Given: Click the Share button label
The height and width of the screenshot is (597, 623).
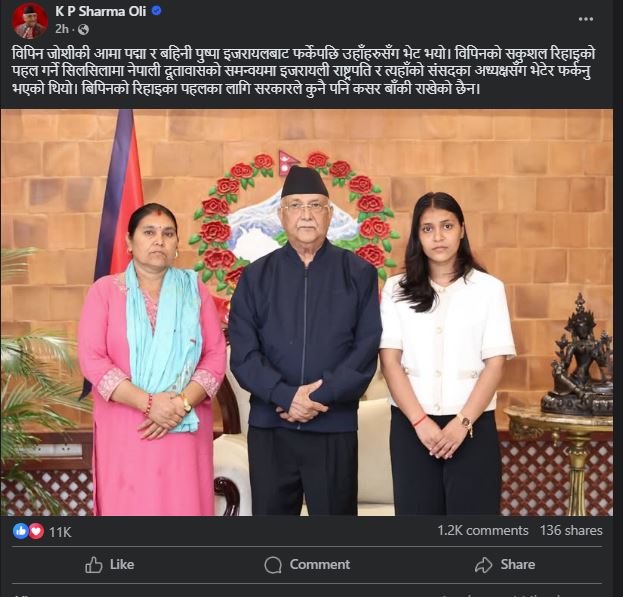Looking at the screenshot, I should [518, 564].
